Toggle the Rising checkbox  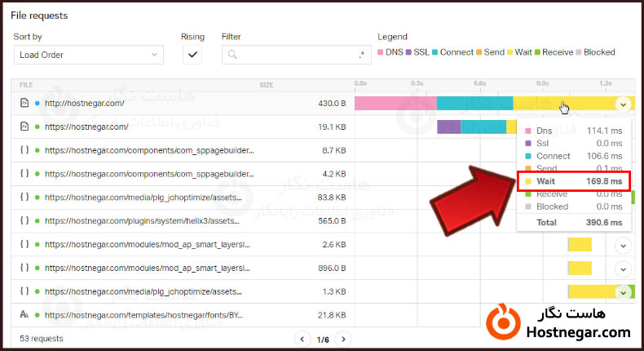tap(192, 55)
